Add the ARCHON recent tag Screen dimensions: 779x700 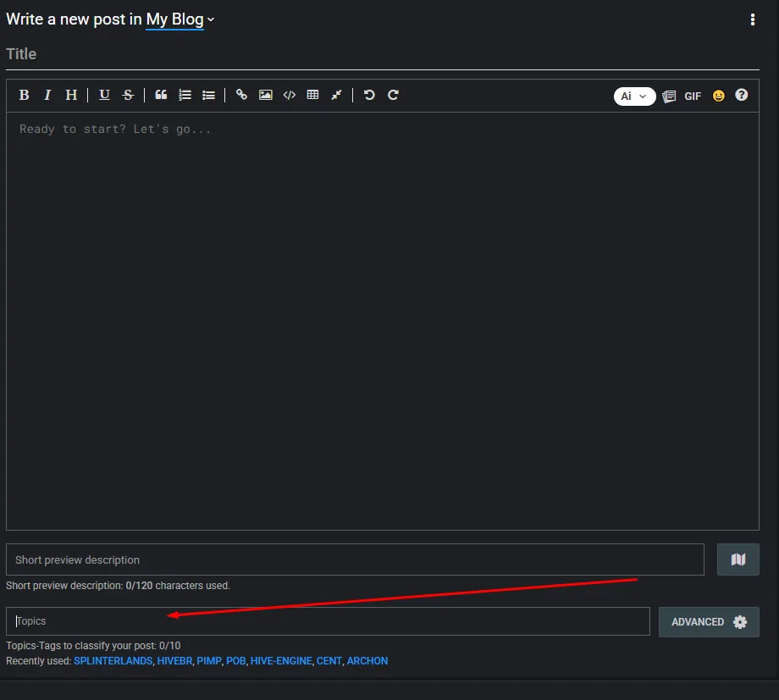[367, 661]
